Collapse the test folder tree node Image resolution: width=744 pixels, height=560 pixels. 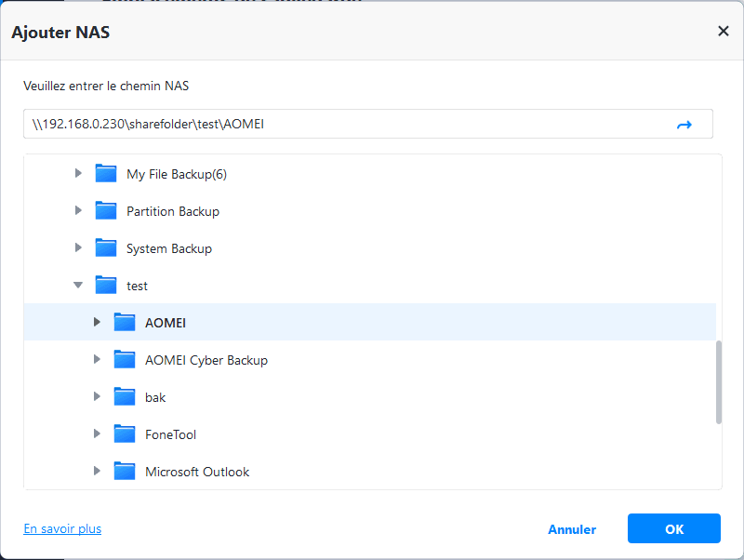78,286
